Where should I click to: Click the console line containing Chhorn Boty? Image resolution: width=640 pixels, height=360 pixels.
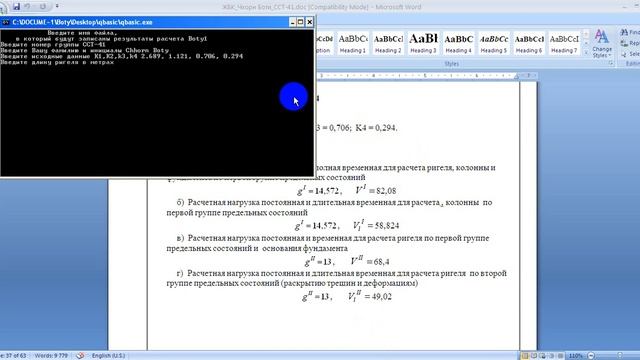point(85,50)
